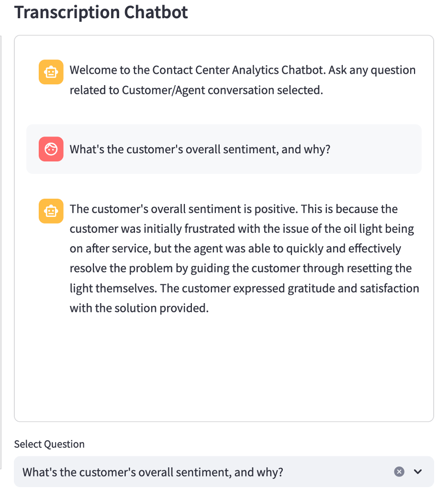This screenshot has height=500, width=448.
Task: Click the welcome message's first line
Action: coord(242,70)
